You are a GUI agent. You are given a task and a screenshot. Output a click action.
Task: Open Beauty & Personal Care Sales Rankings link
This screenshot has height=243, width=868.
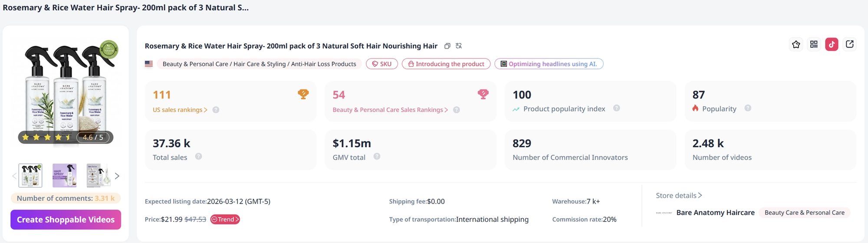click(390, 110)
